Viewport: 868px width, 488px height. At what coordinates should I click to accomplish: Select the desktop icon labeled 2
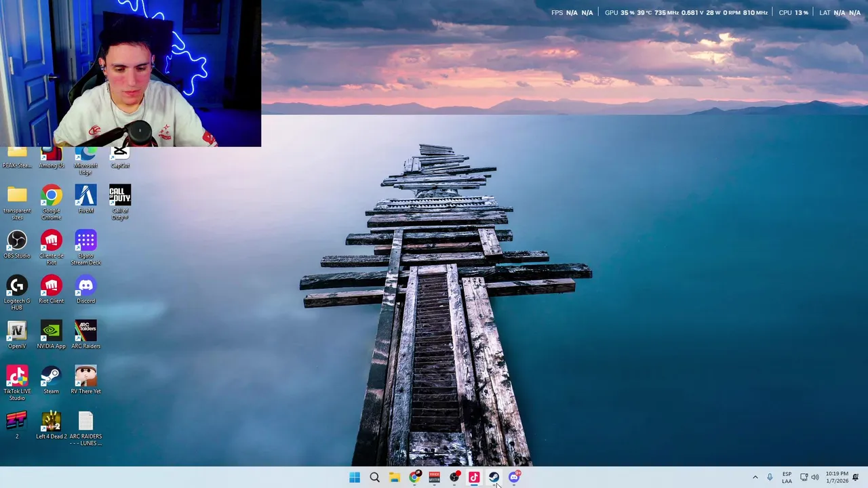[17, 425]
